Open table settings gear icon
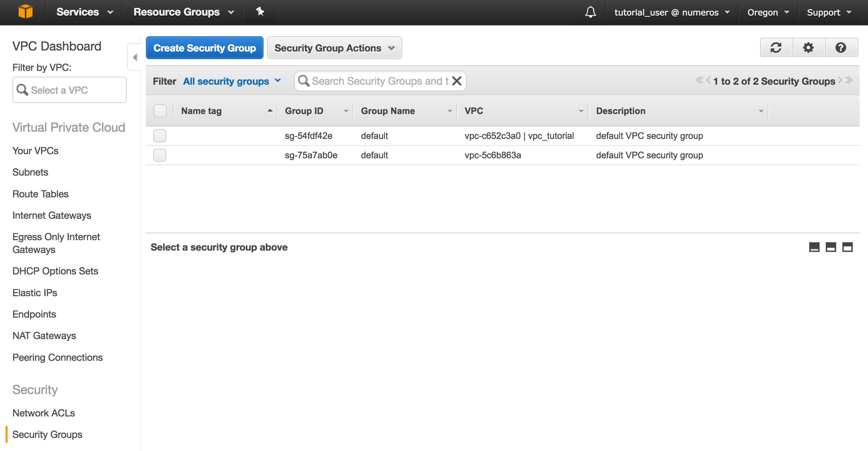This screenshot has width=868, height=451. tap(808, 48)
